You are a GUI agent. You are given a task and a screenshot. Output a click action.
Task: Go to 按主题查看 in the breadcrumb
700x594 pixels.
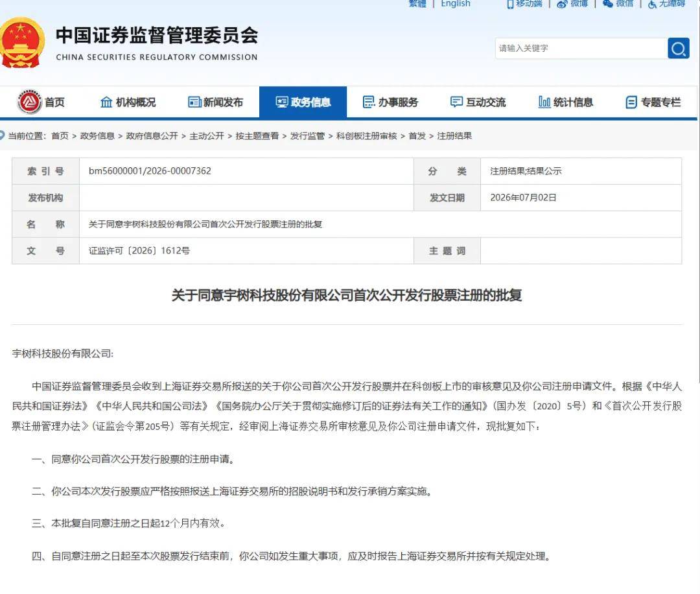[x=257, y=136]
